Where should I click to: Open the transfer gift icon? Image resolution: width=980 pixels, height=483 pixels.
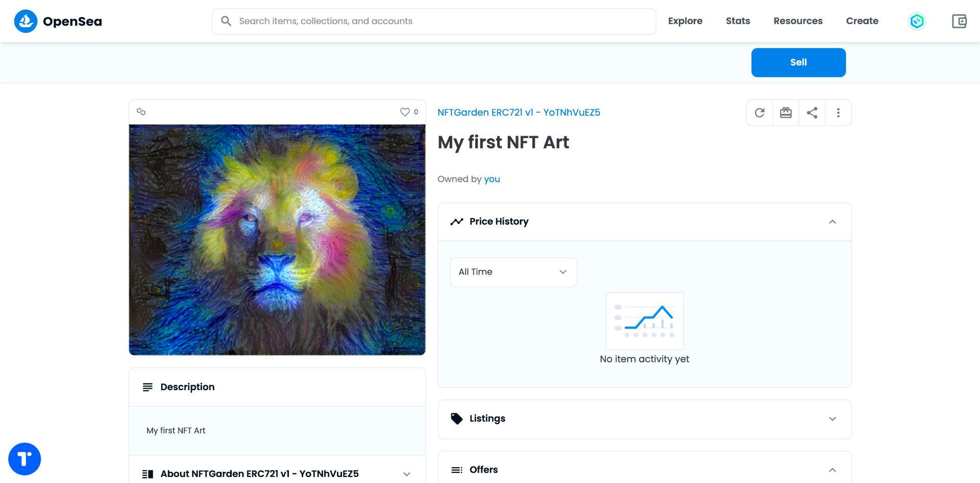pos(786,112)
